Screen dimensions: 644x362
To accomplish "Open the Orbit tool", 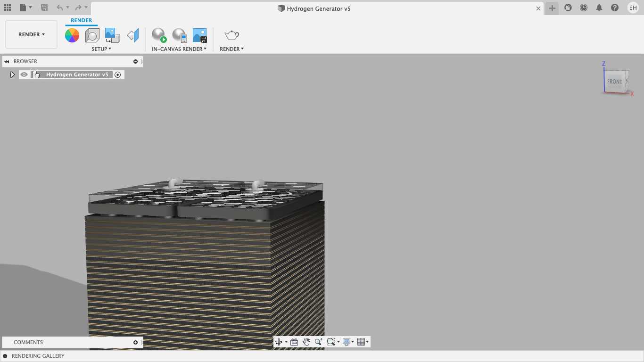I will click(x=279, y=342).
